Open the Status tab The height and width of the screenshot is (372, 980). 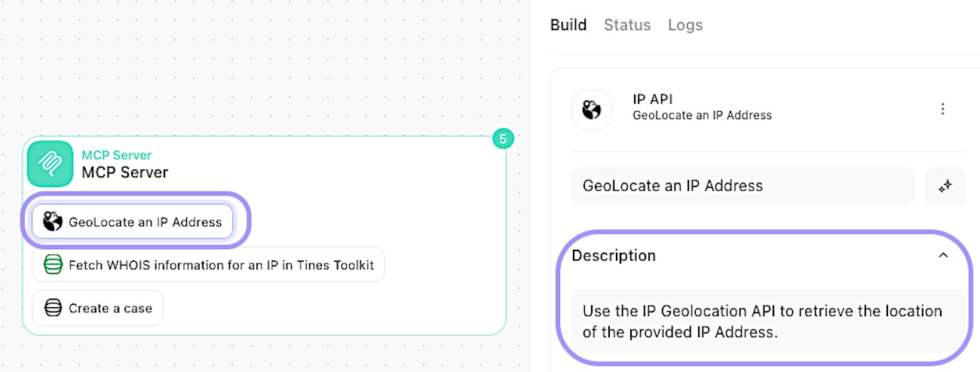627,25
